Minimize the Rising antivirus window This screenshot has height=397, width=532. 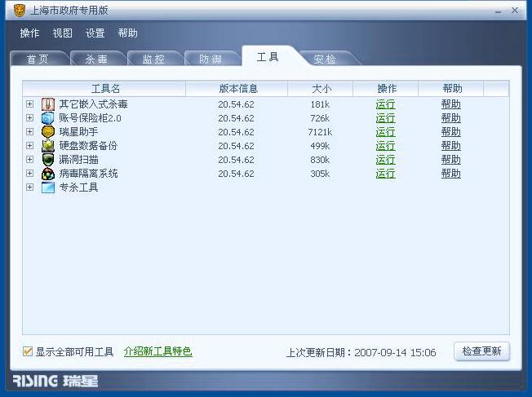coord(498,11)
